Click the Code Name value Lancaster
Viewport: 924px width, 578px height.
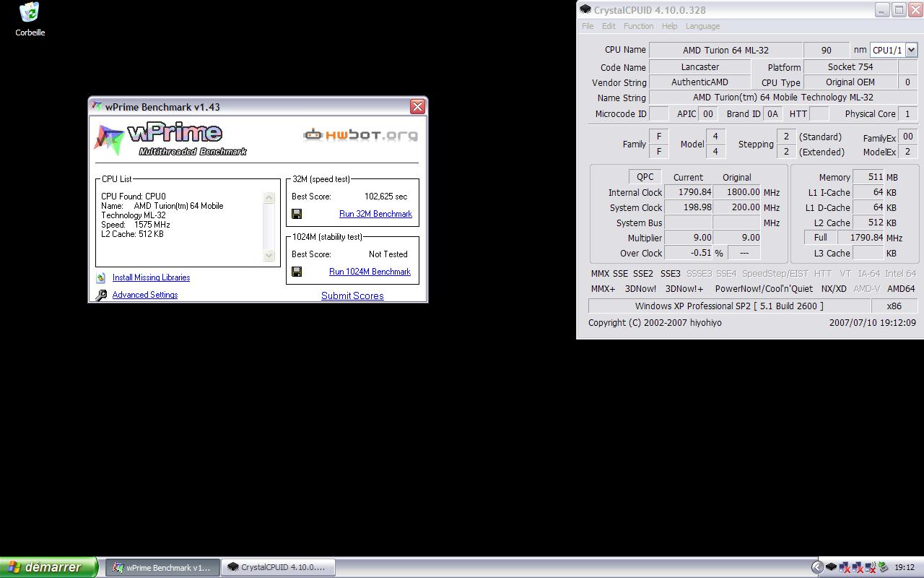tap(699, 66)
